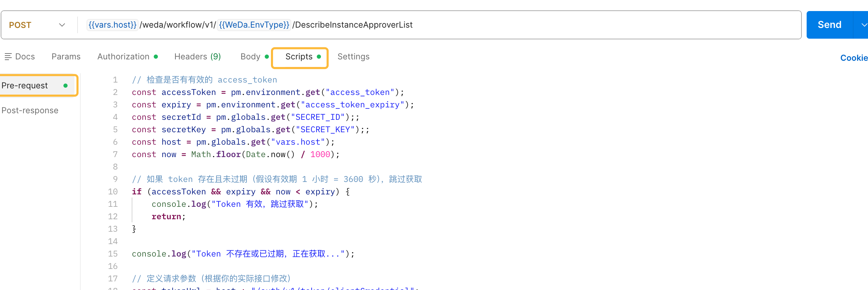Click line number 1 in the editor gutter
The image size is (868, 290).
(115, 80)
